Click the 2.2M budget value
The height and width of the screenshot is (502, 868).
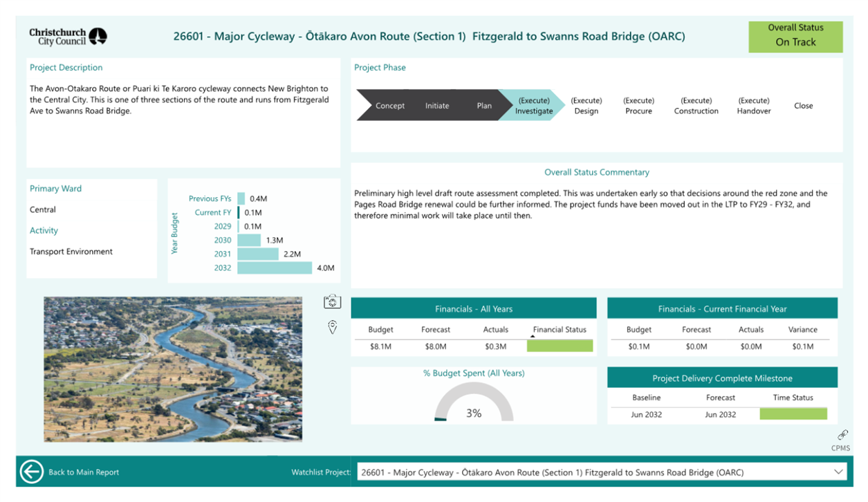point(292,254)
